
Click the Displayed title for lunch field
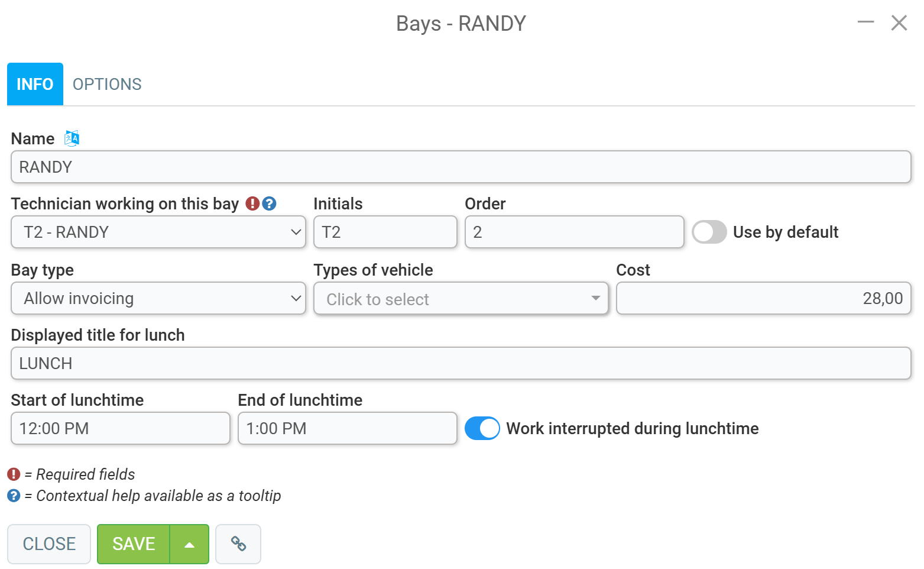pyautogui.click(x=461, y=363)
